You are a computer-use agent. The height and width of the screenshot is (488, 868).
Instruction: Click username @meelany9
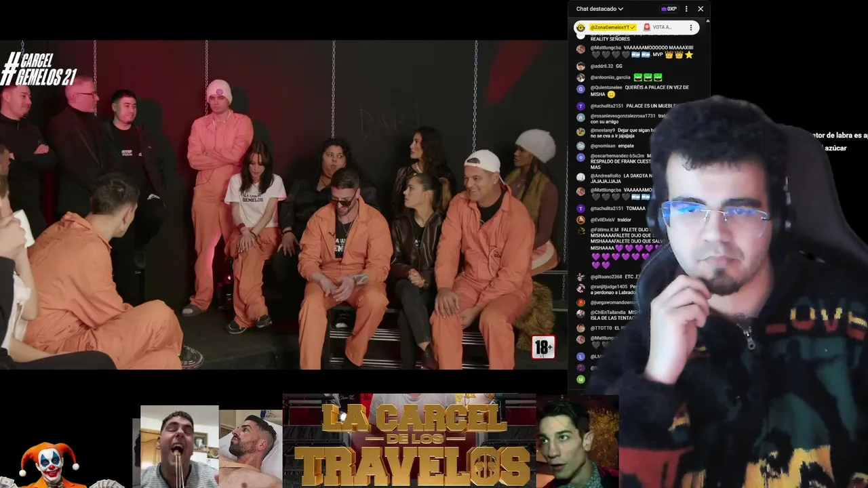603,130
